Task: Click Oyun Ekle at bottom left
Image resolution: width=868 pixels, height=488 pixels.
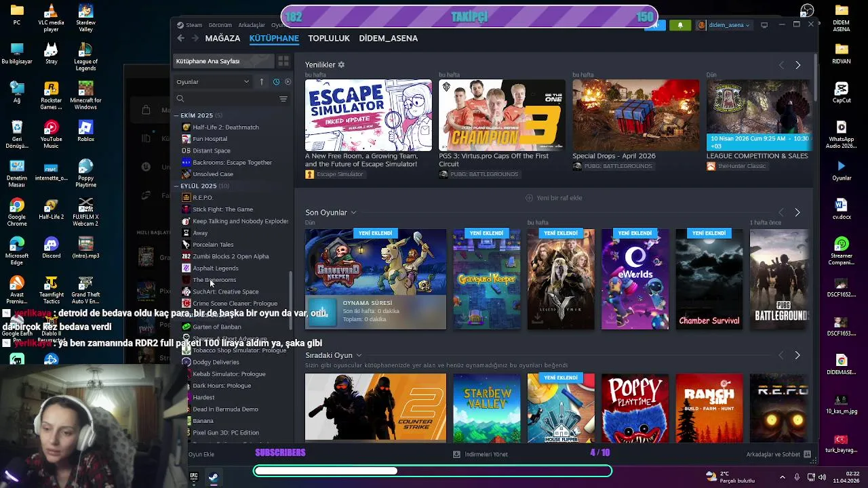Action: [x=201, y=454]
